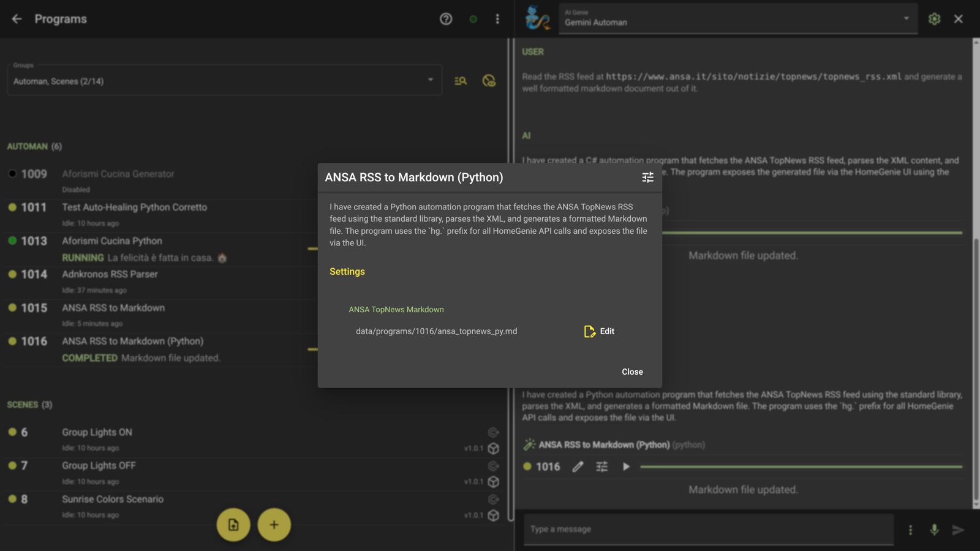
Task: Click the add new program plus button
Action: pyautogui.click(x=274, y=525)
